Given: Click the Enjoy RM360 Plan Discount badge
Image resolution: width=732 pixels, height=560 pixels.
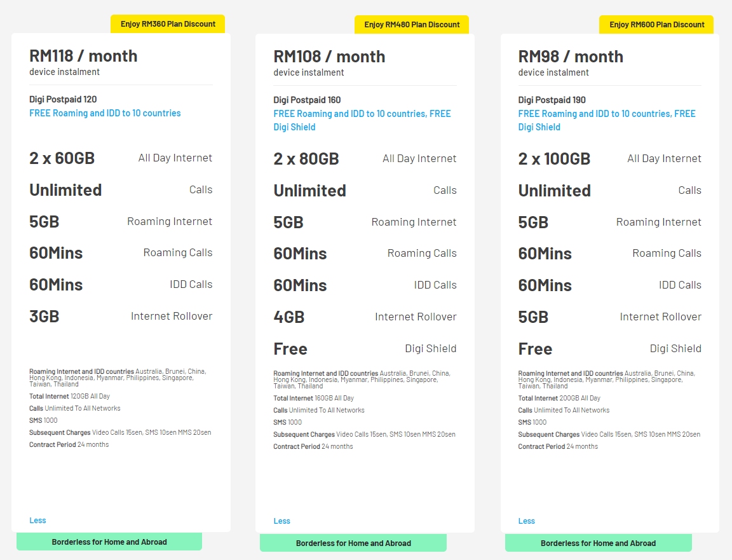Looking at the screenshot, I should point(168,24).
